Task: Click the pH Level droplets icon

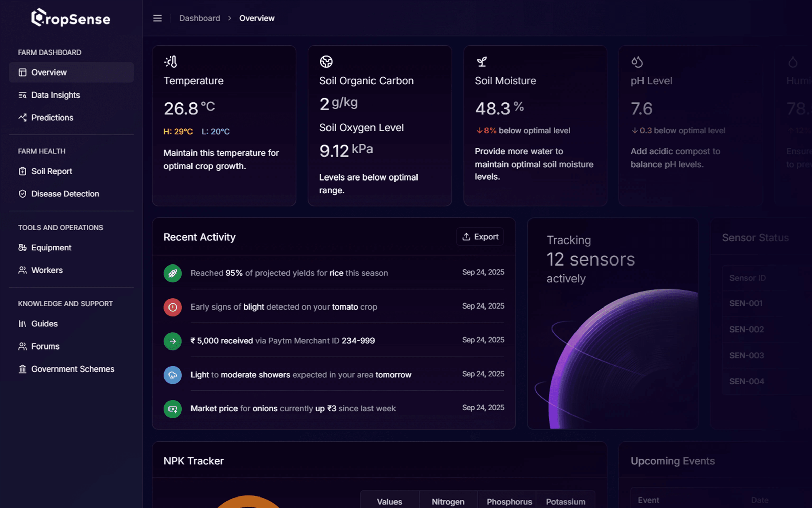Action: pyautogui.click(x=637, y=62)
